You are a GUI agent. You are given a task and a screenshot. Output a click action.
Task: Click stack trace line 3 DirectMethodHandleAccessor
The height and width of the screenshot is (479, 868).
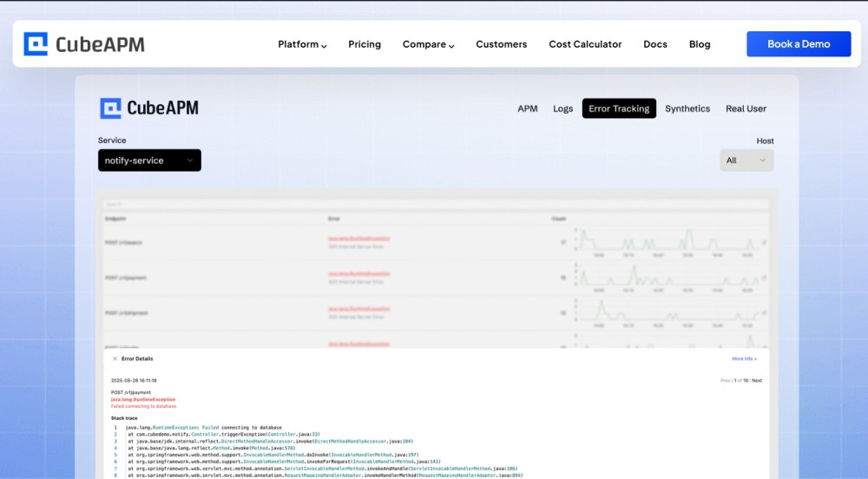pyautogui.click(x=270, y=442)
